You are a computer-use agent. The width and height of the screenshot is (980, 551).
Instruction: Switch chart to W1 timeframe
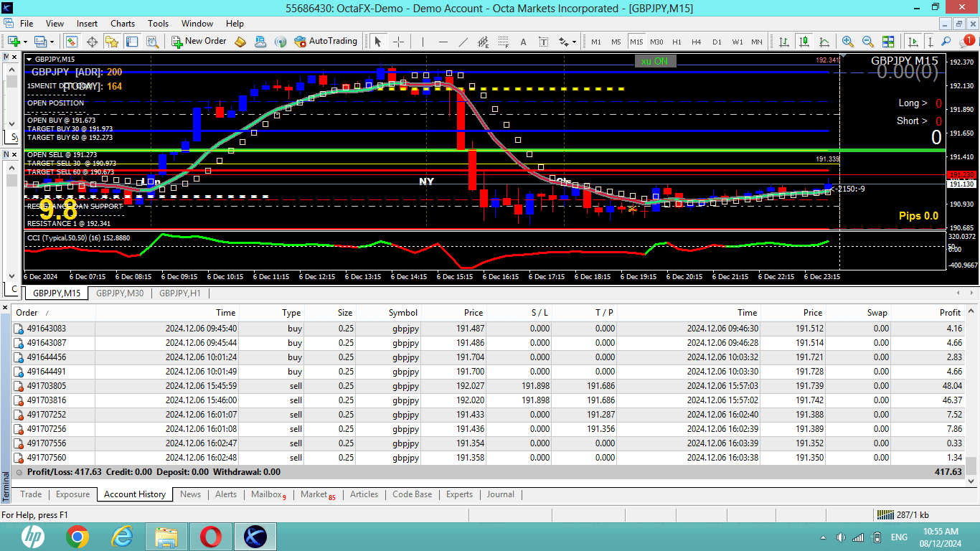click(737, 42)
